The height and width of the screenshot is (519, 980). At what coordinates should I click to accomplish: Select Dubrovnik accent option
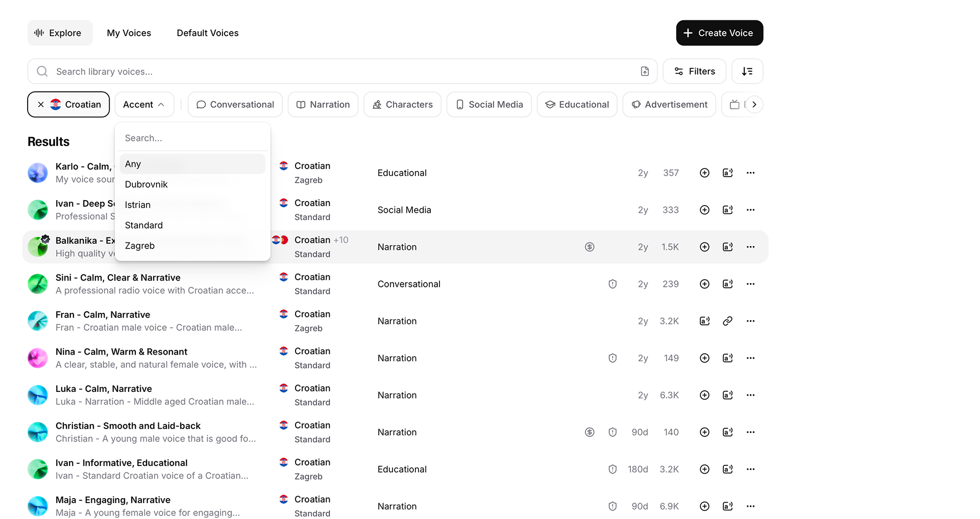146,184
